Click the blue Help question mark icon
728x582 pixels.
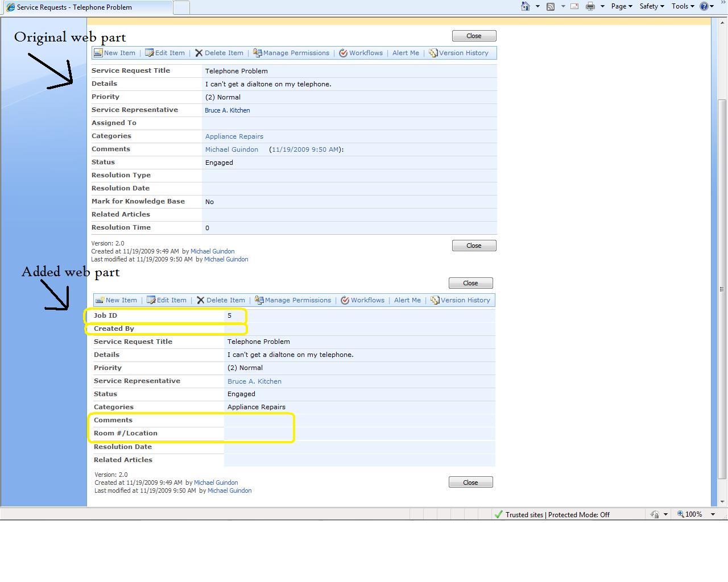pyautogui.click(x=704, y=6)
